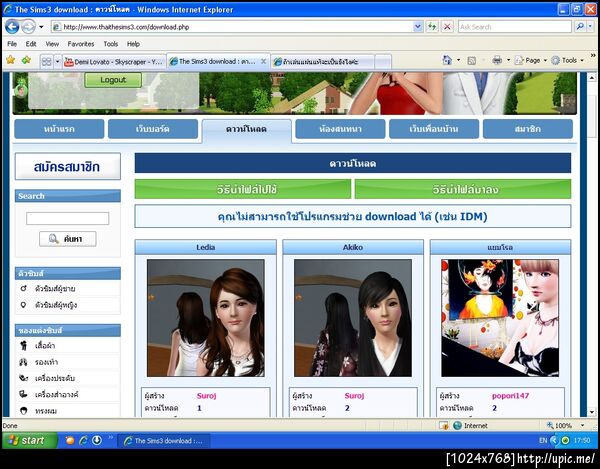Click creator name popori147
Image resolution: width=600 pixels, height=469 pixels.
[510, 396]
